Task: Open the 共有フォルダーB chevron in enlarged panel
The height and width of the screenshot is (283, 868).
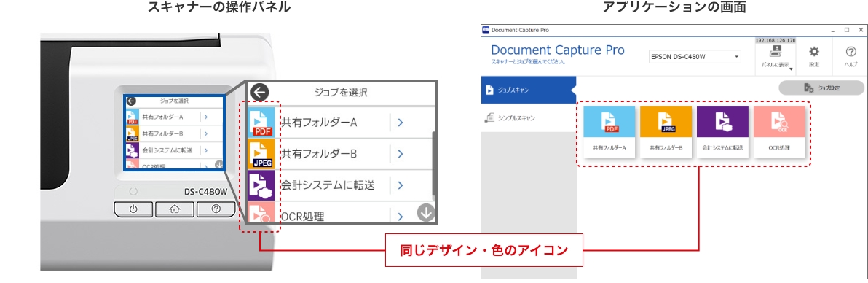Action: point(400,154)
